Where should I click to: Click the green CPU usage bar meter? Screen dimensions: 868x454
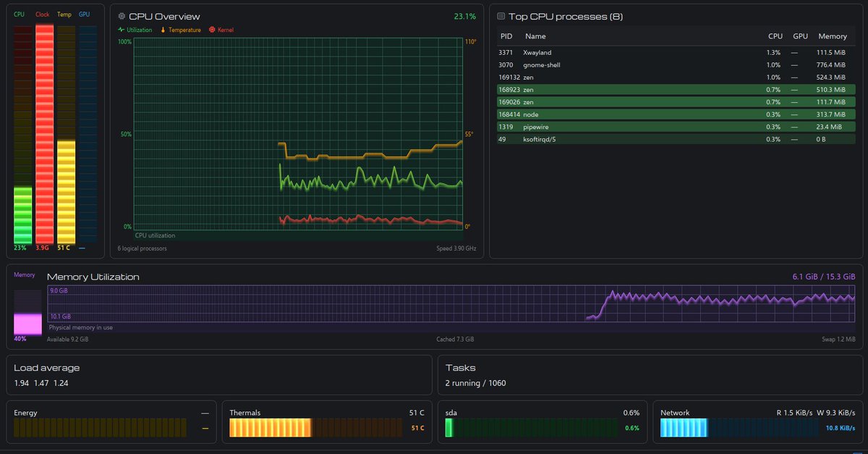pyautogui.click(x=22, y=135)
